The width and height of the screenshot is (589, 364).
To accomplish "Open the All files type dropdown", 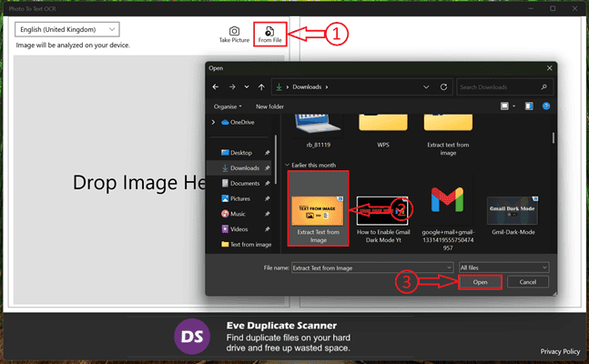I will click(x=503, y=268).
